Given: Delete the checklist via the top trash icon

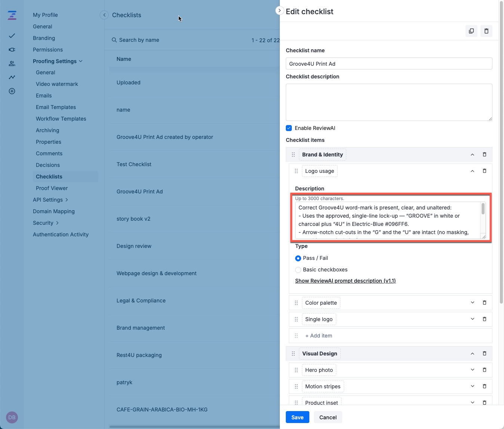Looking at the screenshot, I should point(486,31).
